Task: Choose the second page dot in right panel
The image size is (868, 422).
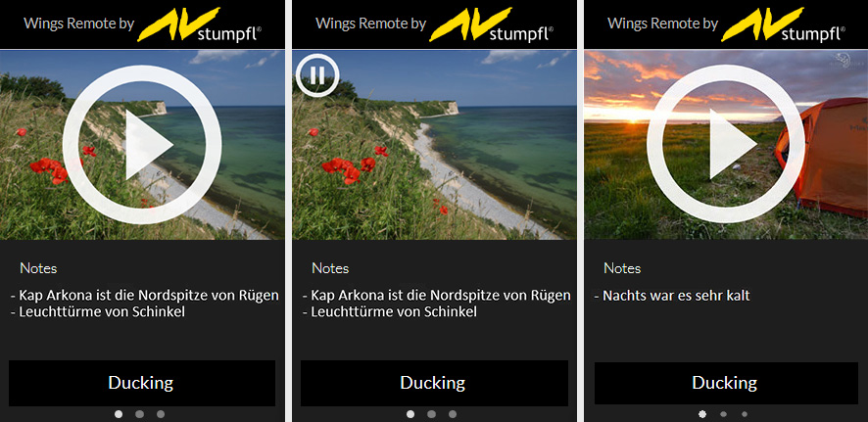Action: 724,414
